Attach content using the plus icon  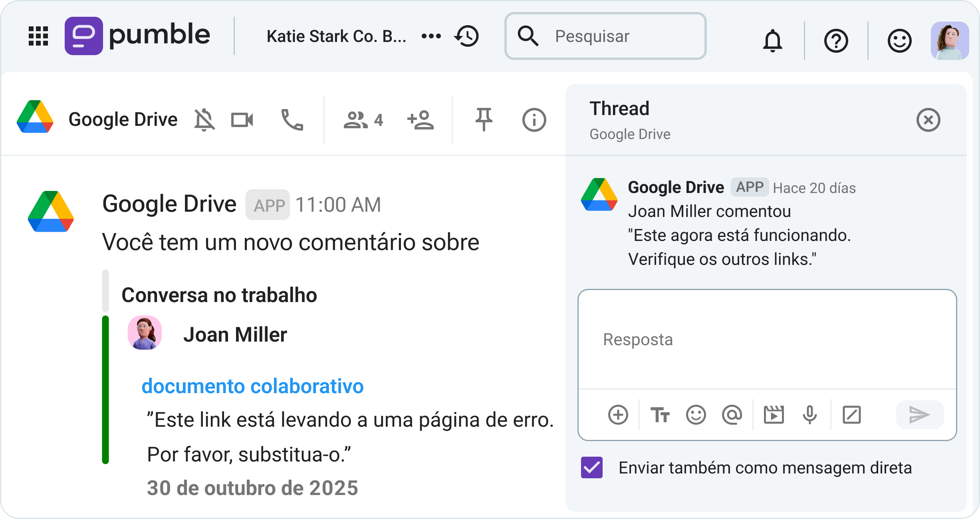click(x=618, y=415)
